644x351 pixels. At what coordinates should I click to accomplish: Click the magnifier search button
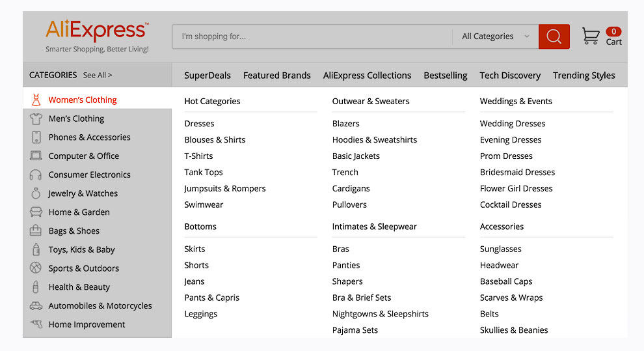[x=554, y=36]
